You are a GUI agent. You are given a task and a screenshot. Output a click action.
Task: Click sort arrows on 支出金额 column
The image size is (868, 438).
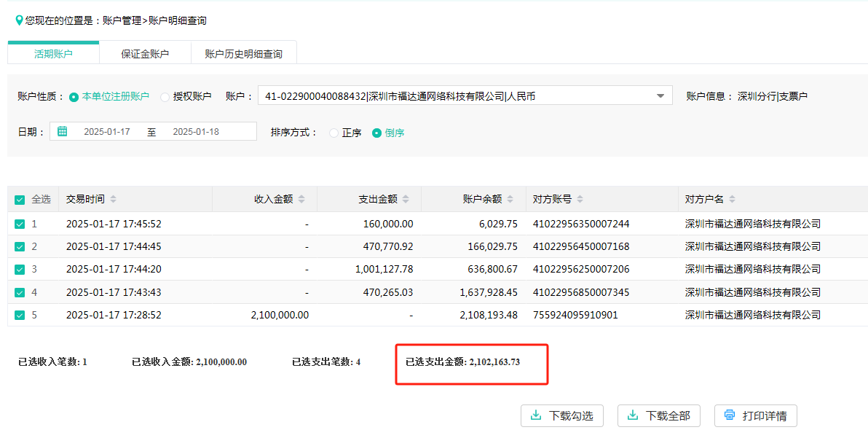coord(406,200)
